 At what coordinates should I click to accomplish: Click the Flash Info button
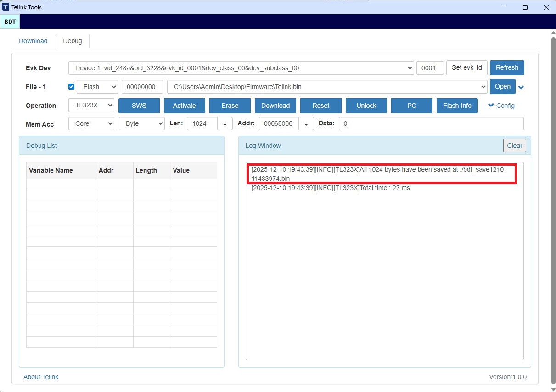(x=457, y=106)
